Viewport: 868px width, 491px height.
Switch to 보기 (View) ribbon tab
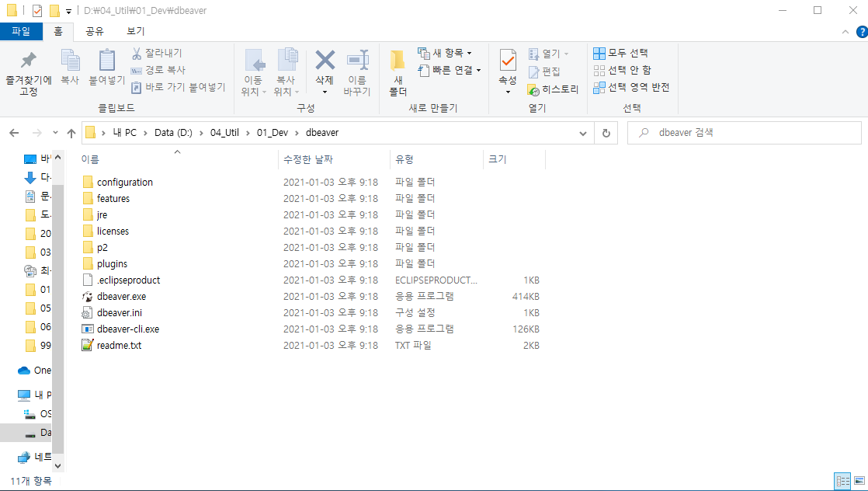(x=136, y=32)
